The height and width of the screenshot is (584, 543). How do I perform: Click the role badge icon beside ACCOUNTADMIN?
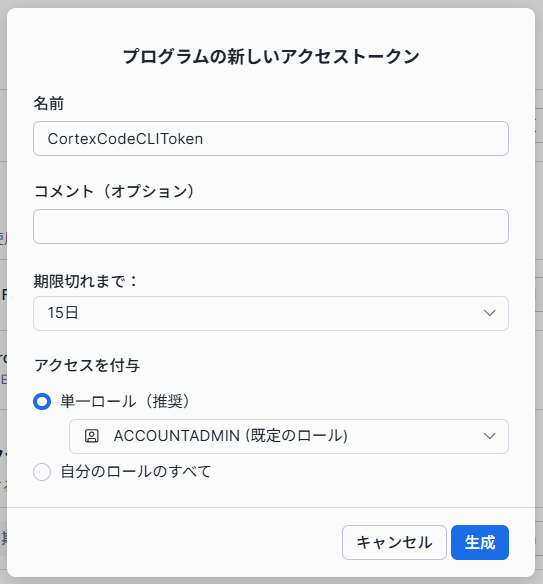(x=92, y=436)
